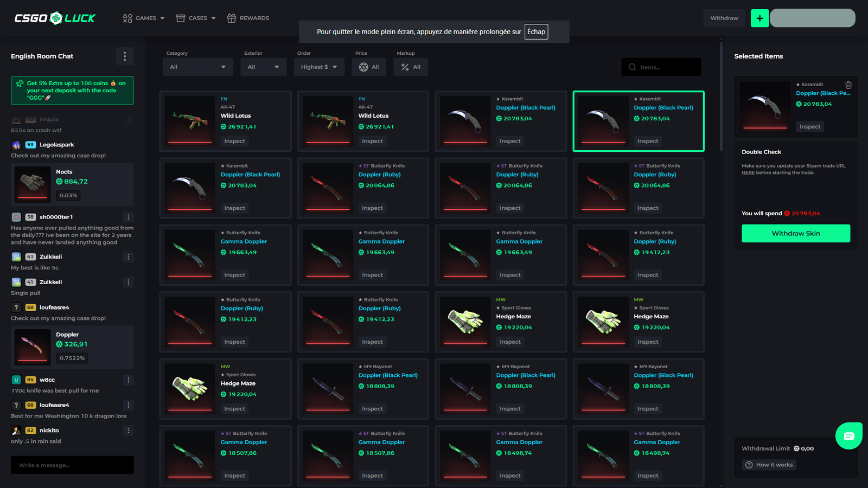Click the CSGOLuck logo

pos(54,17)
